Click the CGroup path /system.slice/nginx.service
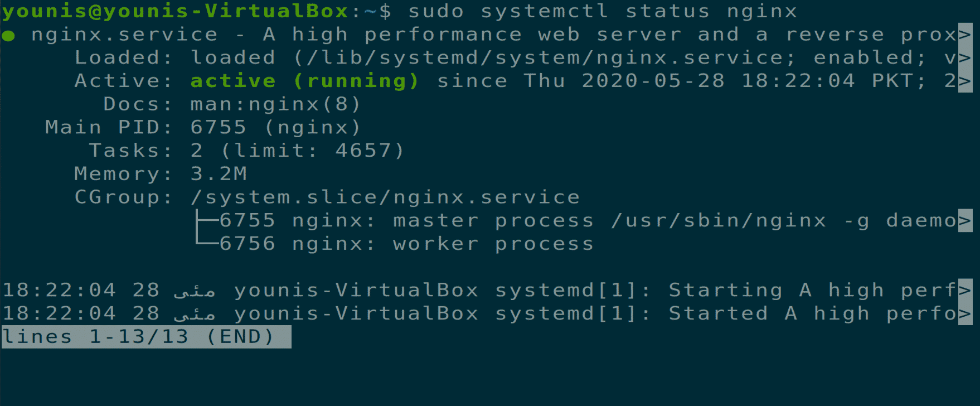The width and height of the screenshot is (980, 406). (385, 197)
